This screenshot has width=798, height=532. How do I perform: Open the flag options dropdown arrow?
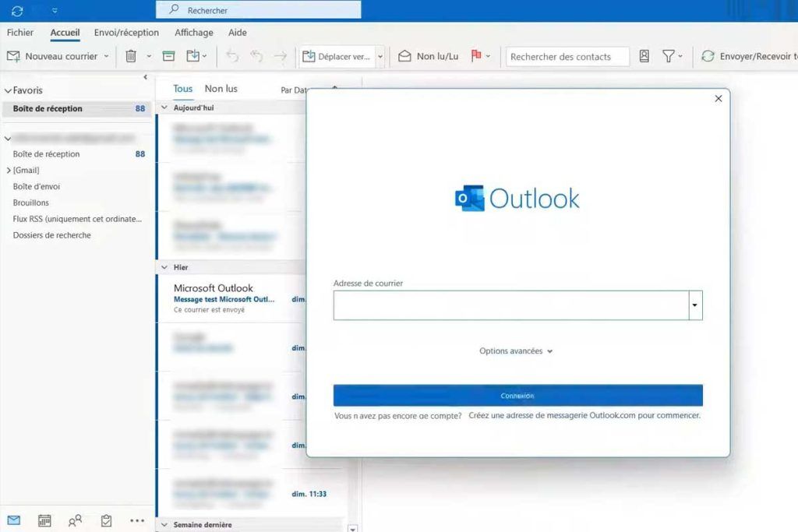[488, 56]
